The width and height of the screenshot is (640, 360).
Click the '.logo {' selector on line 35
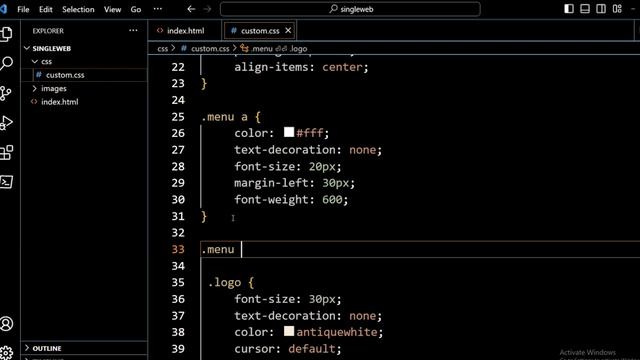231,282
